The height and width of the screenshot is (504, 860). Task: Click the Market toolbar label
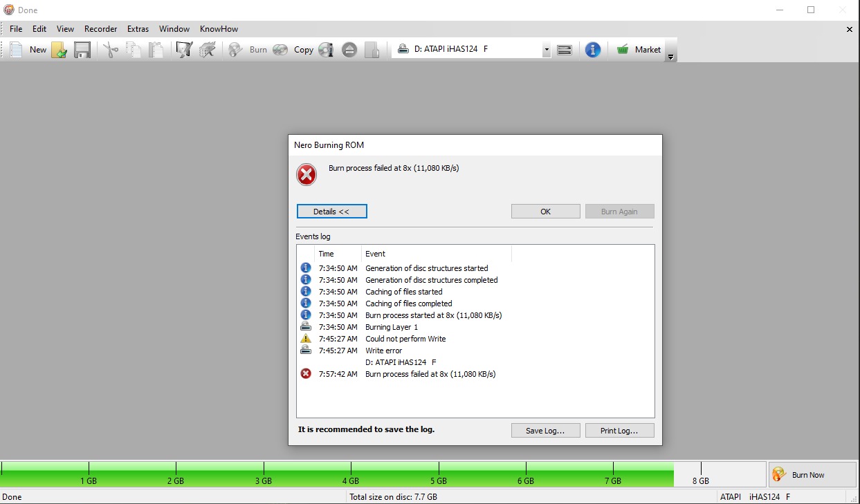pyautogui.click(x=648, y=50)
